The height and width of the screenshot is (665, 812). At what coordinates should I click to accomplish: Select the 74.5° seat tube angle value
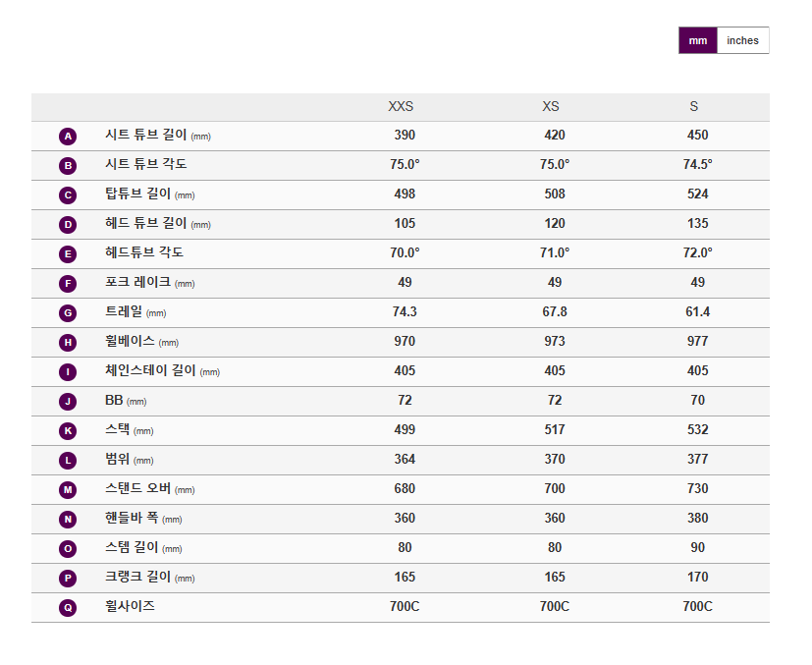point(697,165)
